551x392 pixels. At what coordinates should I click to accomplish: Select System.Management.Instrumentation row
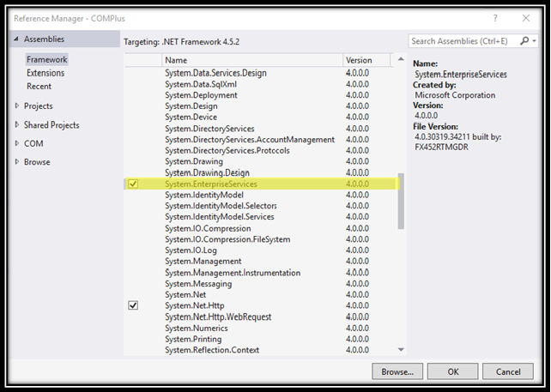(x=262, y=273)
